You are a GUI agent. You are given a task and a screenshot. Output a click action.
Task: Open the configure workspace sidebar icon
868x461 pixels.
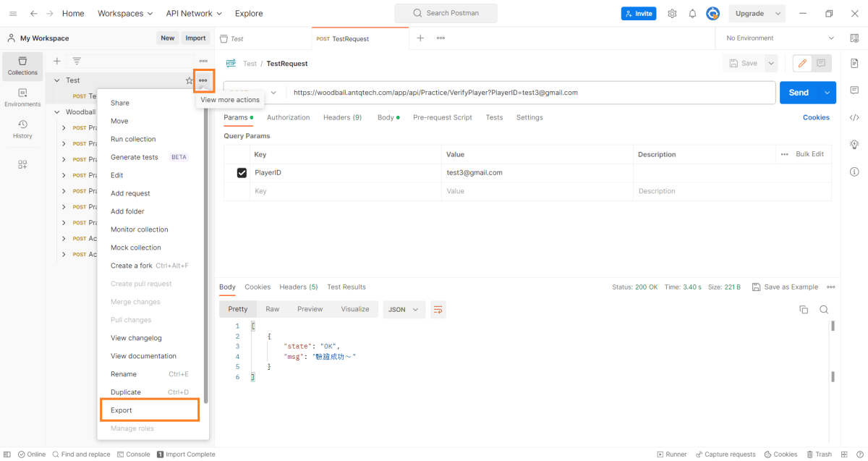tap(22, 164)
